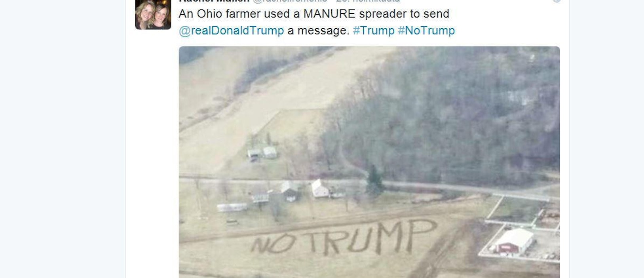Click the wooded hillside in the photo

click(443, 115)
